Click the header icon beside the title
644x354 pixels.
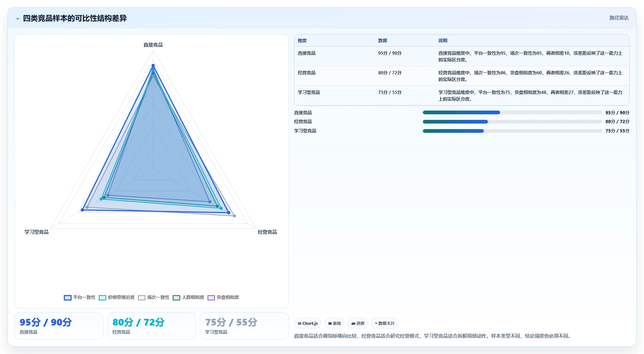[x=17, y=18]
